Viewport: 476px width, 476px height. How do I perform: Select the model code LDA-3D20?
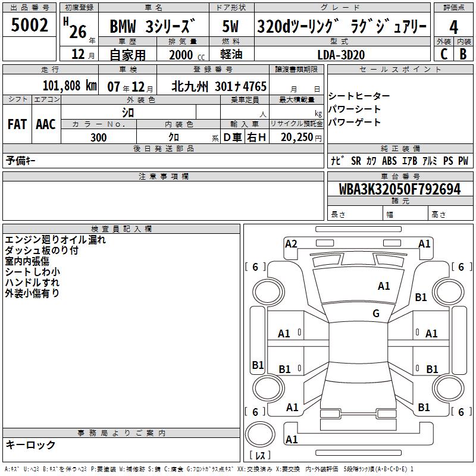[341, 54]
